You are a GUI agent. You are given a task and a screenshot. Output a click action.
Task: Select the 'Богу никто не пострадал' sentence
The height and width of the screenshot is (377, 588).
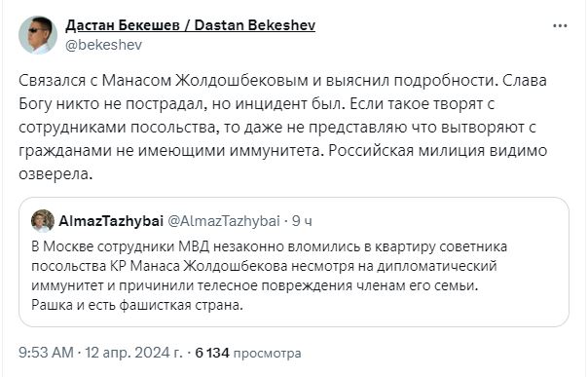click(x=113, y=104)
